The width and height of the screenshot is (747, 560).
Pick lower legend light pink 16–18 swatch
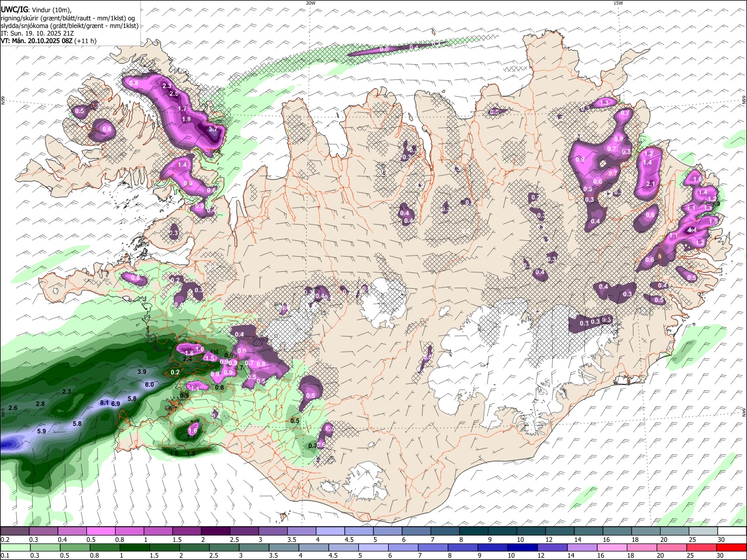click(x=613, y=548)
